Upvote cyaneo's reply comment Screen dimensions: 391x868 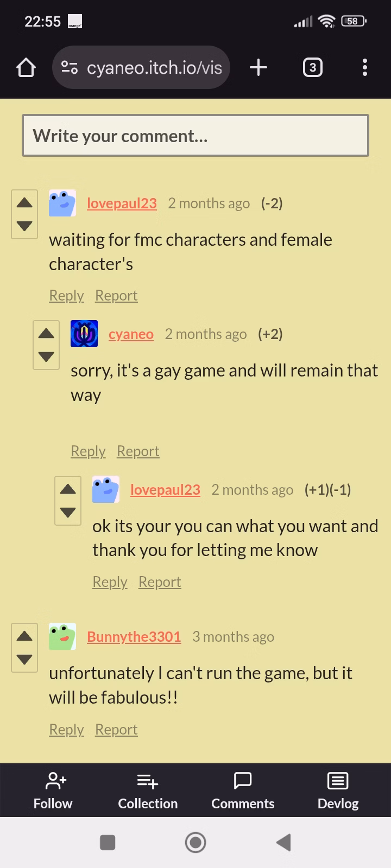coord(46,334)
